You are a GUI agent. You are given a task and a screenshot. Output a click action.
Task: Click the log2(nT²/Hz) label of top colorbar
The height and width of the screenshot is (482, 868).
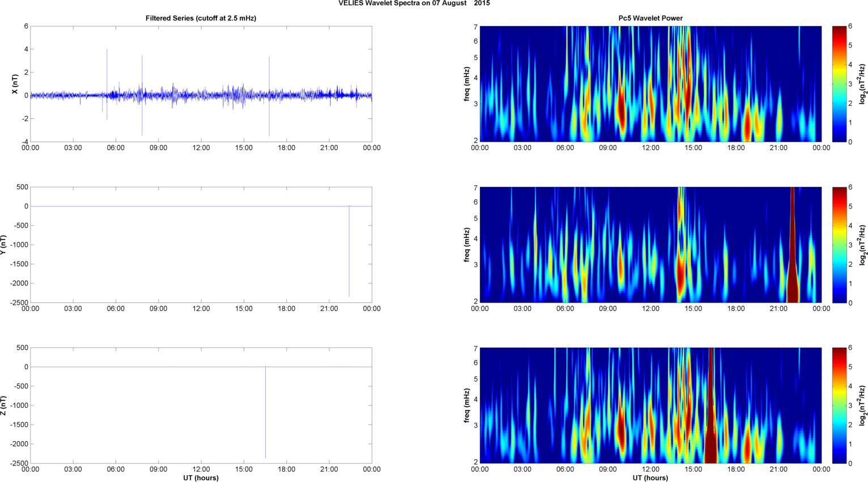click(862, 84)
